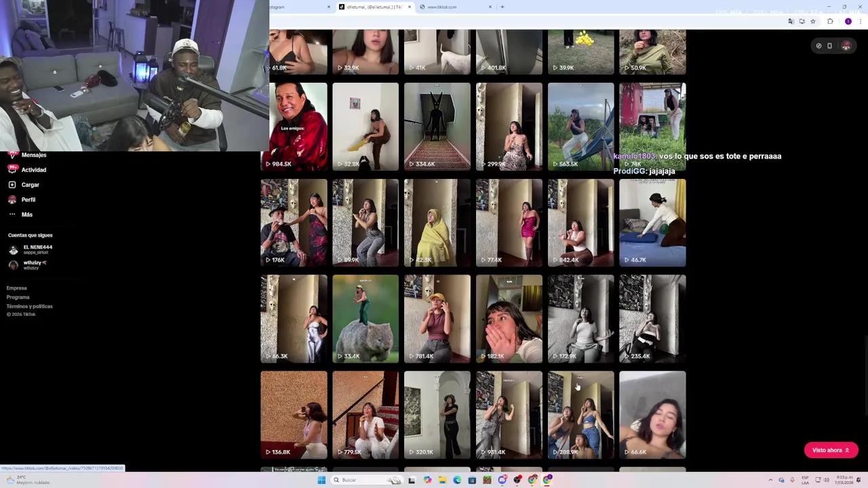Open video with 176K views
Screen dimensions: 868x488
pyautogui.click(x=294, y=222)
